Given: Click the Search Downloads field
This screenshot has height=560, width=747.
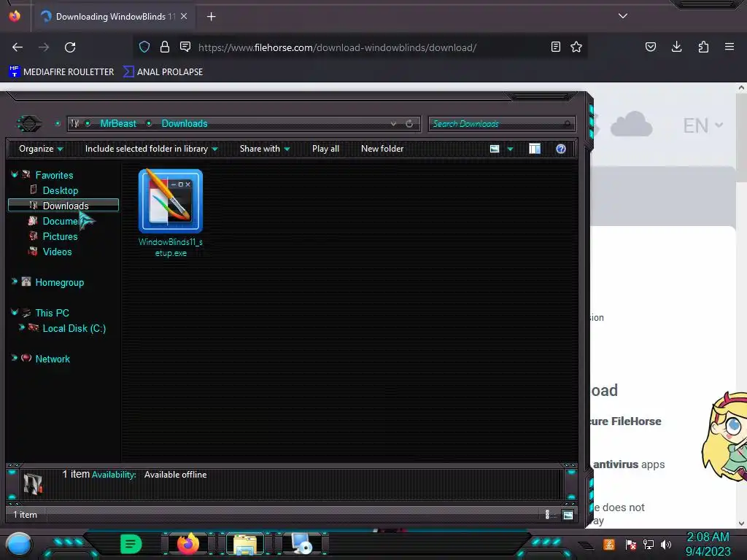Looking at the screenshot, I should point(501,124).
